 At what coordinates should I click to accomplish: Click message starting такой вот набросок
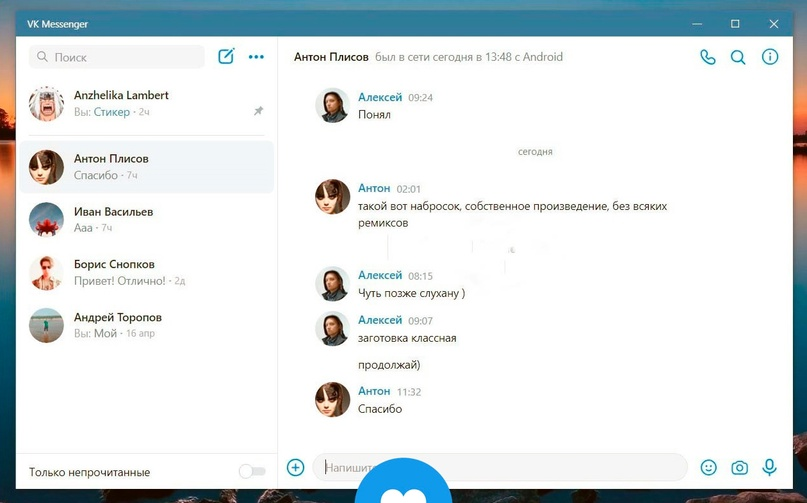click(x=513, y=214)
